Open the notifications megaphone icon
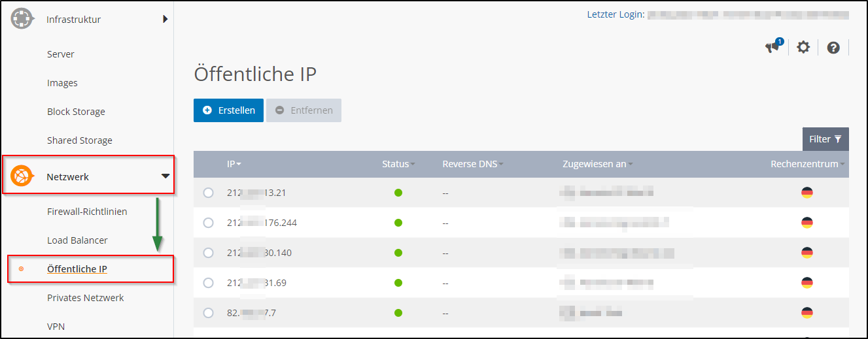The image size is (868, 339). (x=774, y=46)
